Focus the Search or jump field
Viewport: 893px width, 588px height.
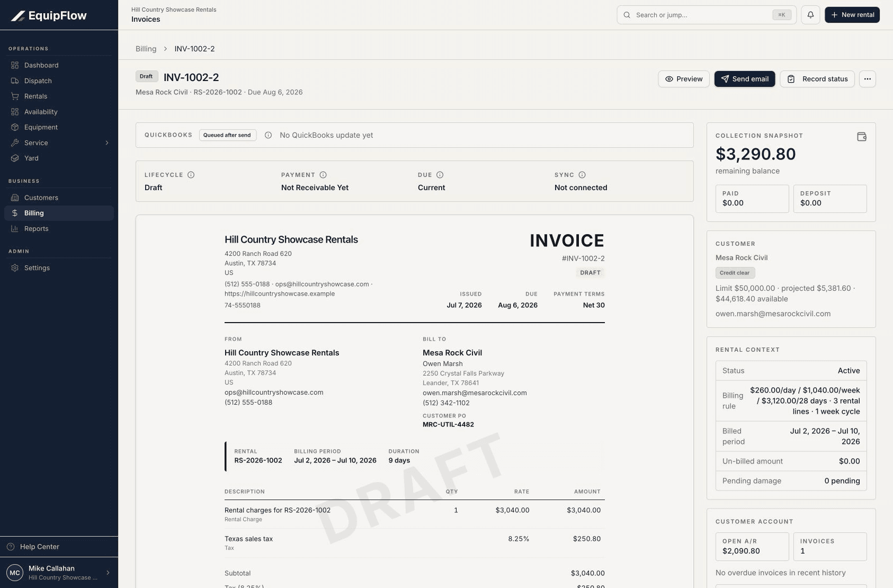[x=707, y=15]
